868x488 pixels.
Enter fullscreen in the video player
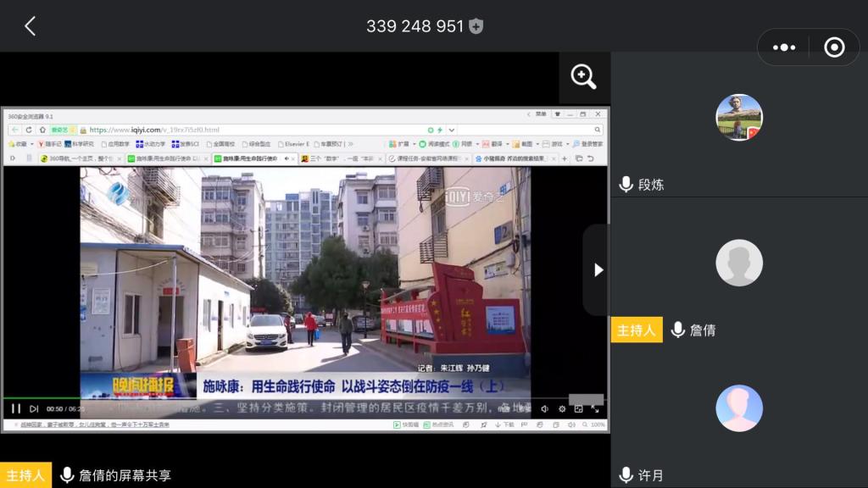[595, 408]
